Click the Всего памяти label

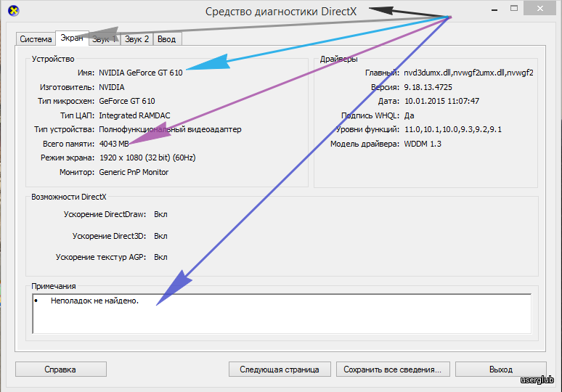68,144
